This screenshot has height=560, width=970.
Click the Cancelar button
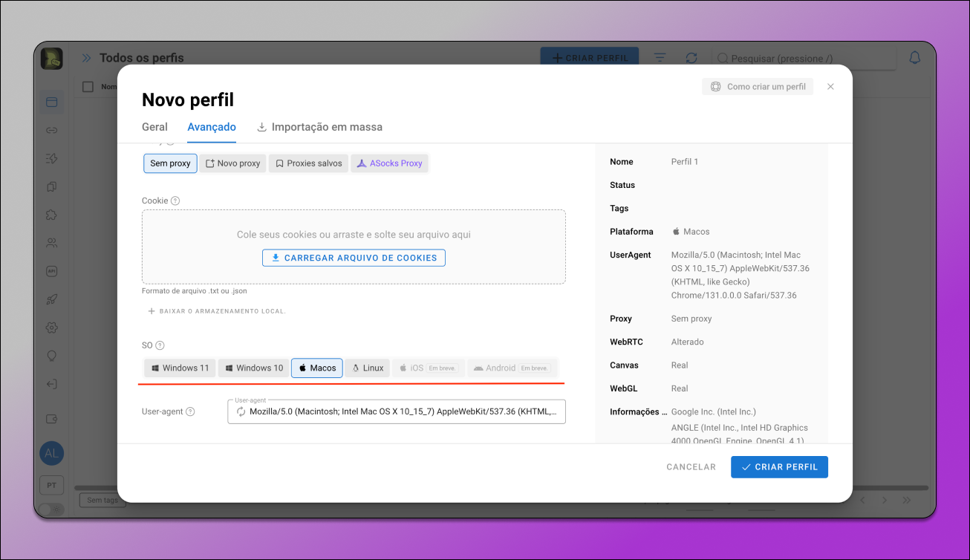[x=691, y=467]
